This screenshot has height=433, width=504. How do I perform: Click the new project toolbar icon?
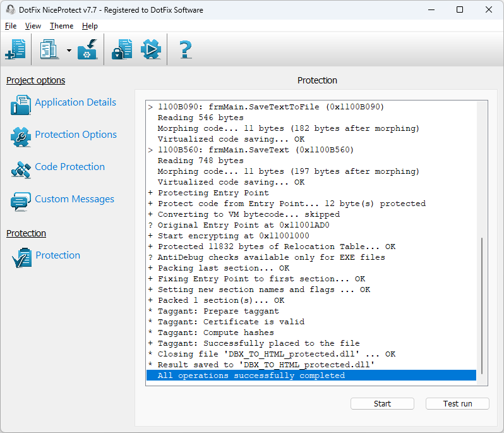click(15, 49)
